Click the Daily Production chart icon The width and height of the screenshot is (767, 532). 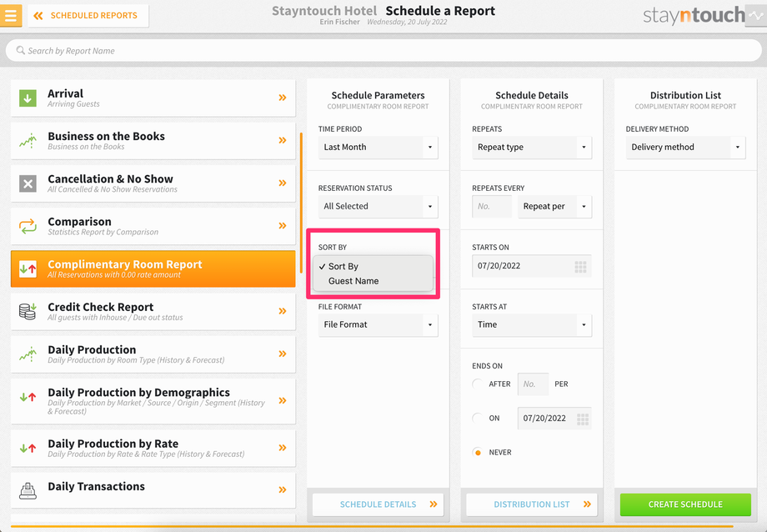point(28,354)
